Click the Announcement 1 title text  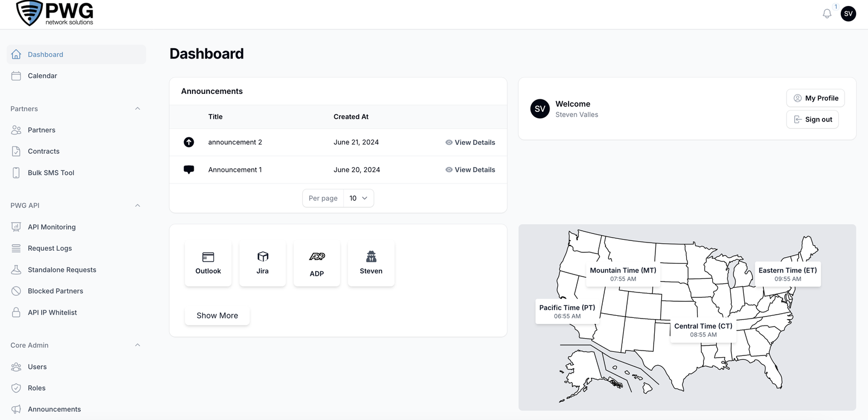(235, 170)
